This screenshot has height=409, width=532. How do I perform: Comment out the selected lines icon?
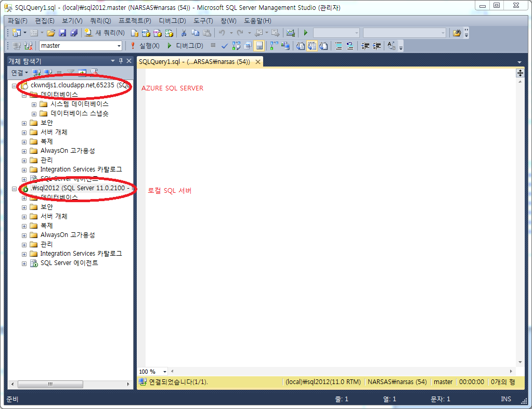coord(339,46)
